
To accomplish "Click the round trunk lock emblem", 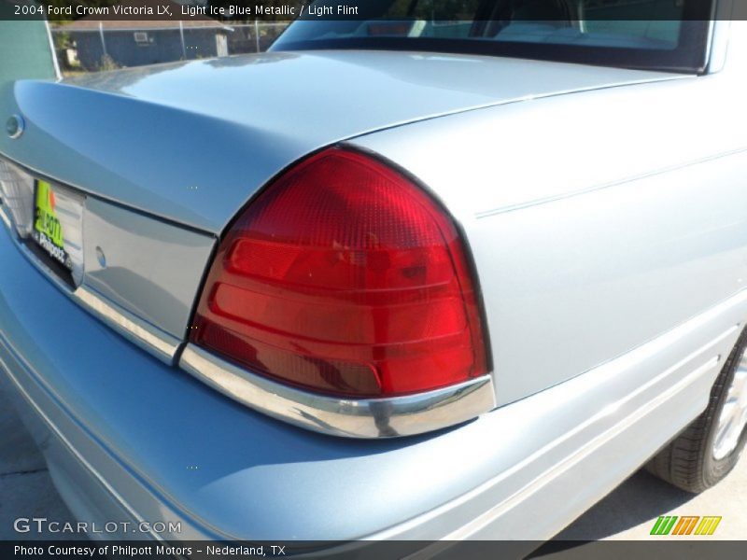I will click(x=14, y=126).
